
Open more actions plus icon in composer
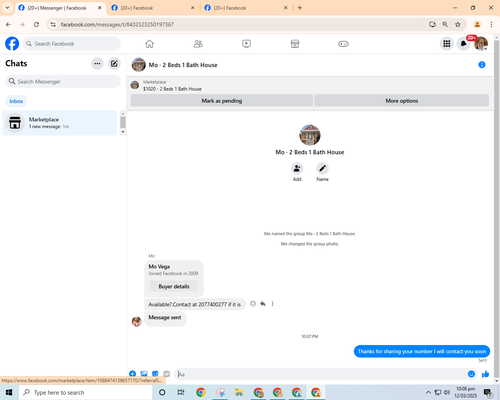[133, 374]
